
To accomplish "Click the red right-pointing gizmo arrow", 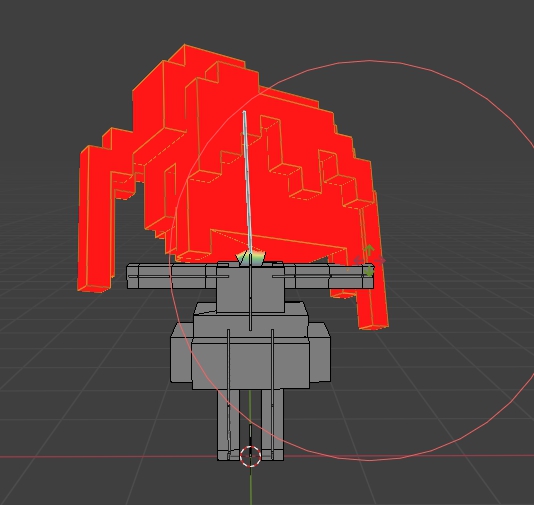I will pyautogui.click(x=380, y=261).
